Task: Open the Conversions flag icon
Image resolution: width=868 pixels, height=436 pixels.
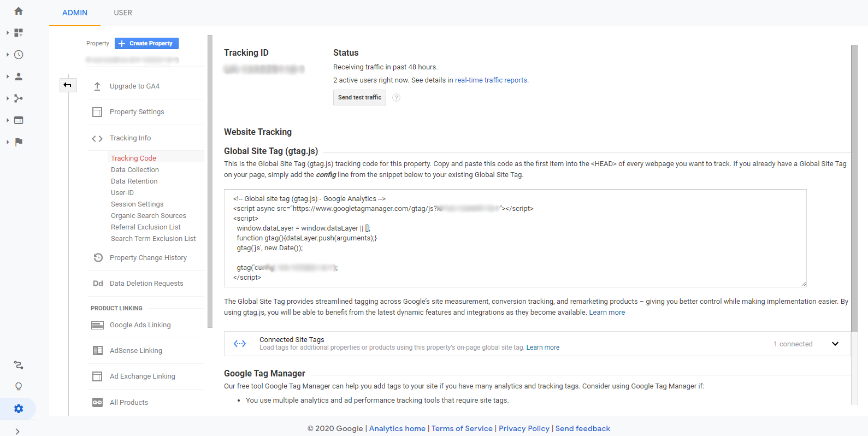Action: [x=19, y=142]
